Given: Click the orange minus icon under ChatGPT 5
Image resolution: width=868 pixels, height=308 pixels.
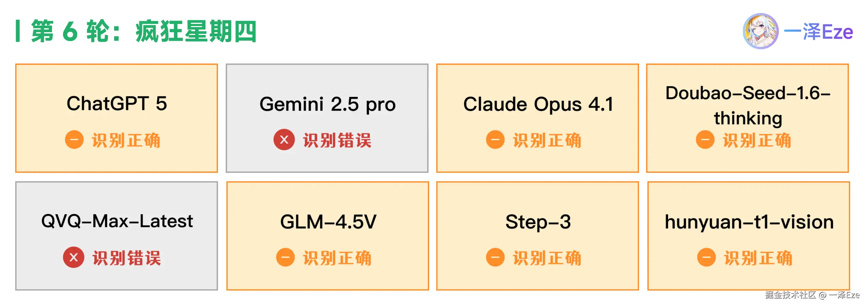Looking at the screenshot, I should coord(74,140).
